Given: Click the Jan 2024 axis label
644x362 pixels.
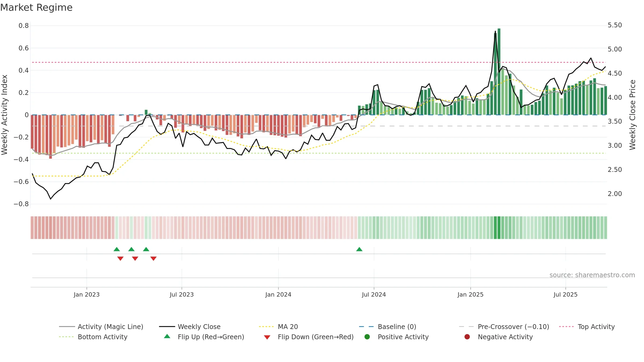Looking at the screenshot, I should tap(278, 294).
